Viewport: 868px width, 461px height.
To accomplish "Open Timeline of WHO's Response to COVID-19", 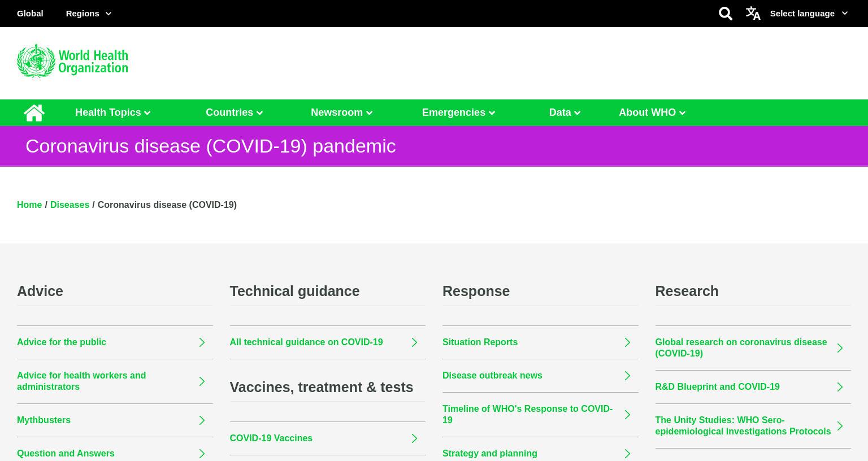I will point(527,414).
